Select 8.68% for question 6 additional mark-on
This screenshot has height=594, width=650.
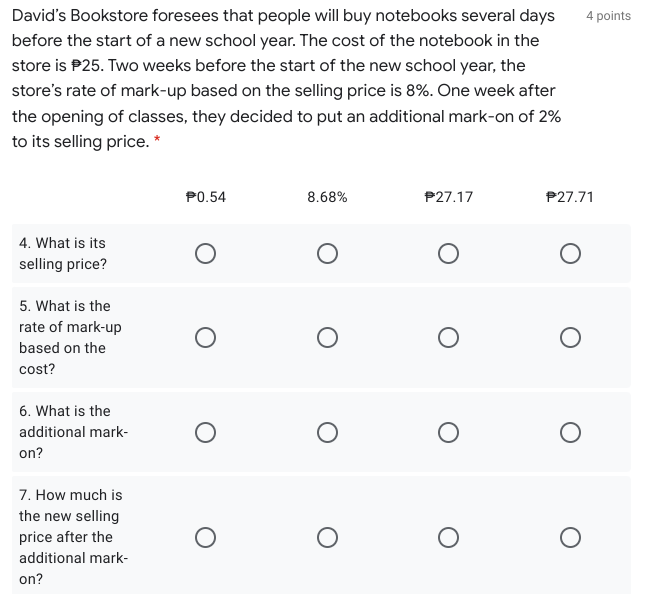tap(327, 432)
